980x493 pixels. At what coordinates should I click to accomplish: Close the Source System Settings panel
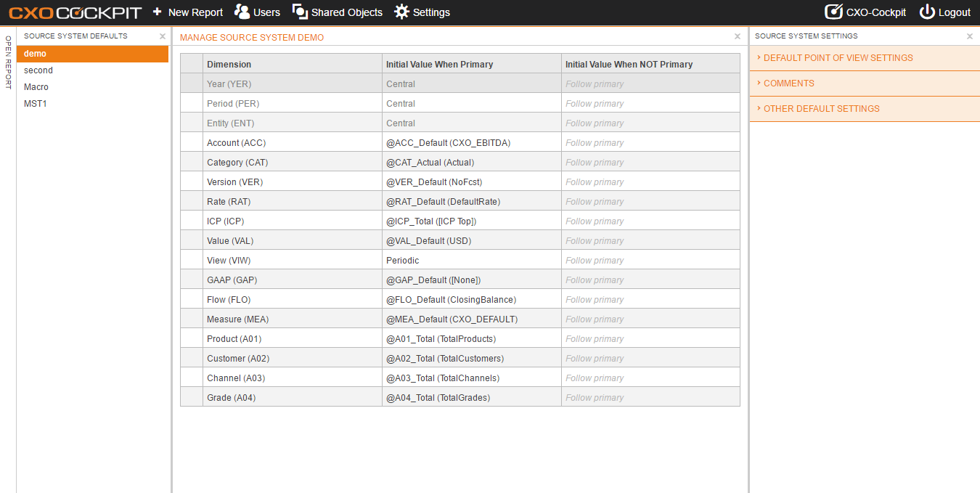(x=970, y=36)
